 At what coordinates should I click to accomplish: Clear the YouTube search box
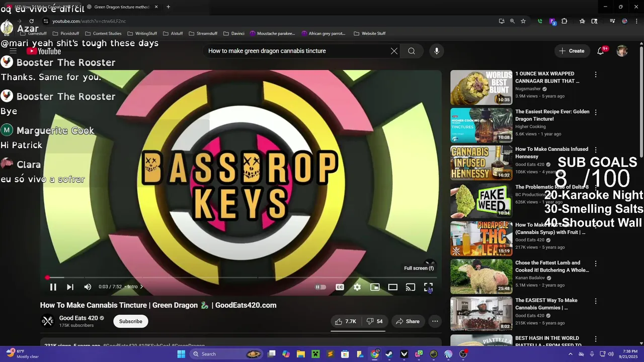tap(394, 51)
